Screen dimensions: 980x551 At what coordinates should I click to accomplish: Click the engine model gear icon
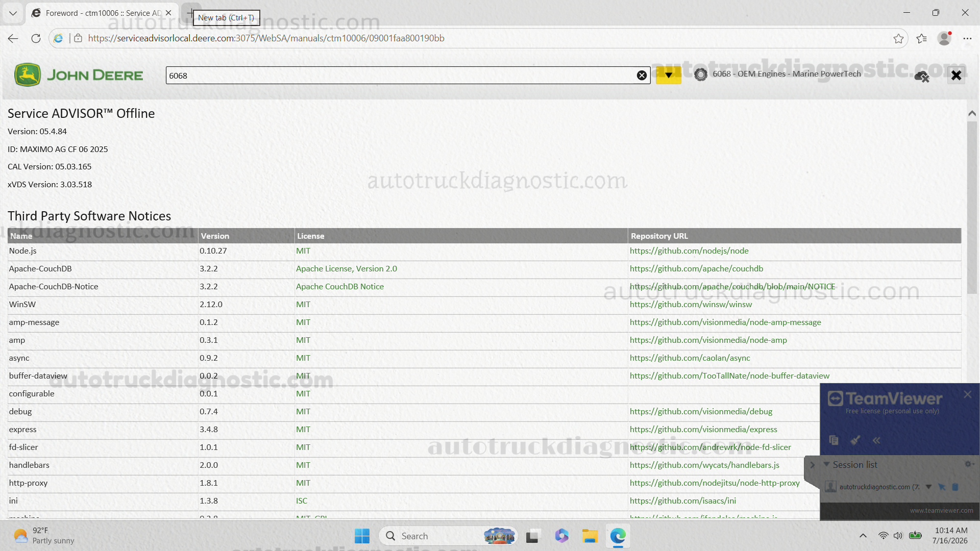(x=701, y=74)
